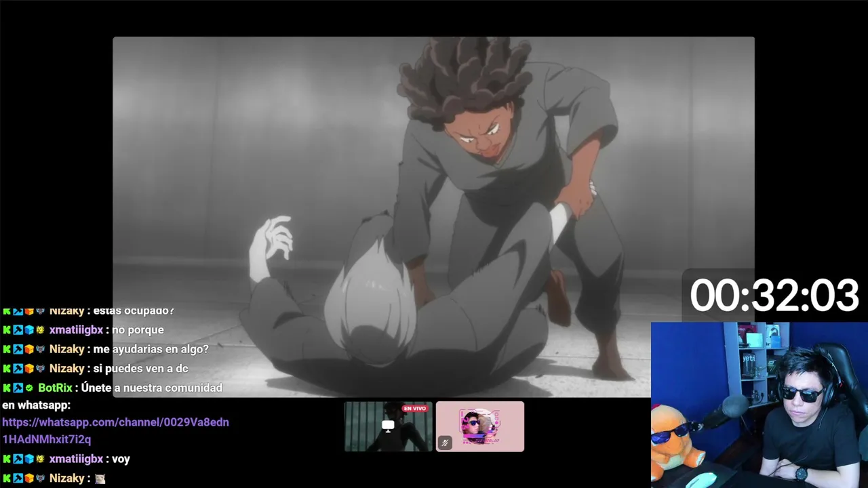Click Nizaky's name beside the cat emoji
Screen dimensions: 868x488
tap(67, 479)
